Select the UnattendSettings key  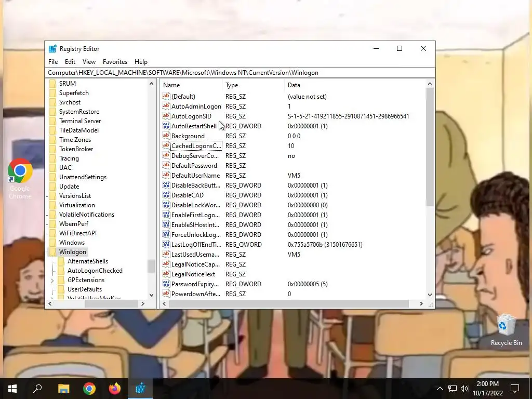[83, 177]
